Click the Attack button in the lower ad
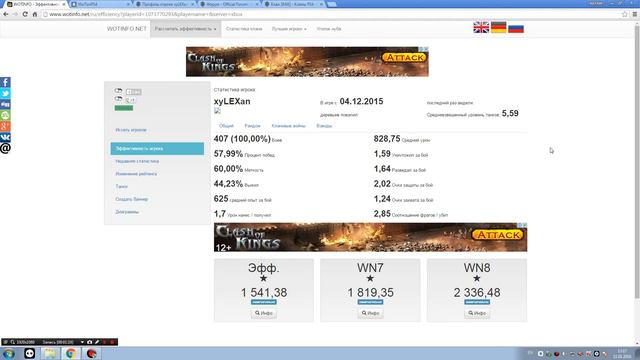This screenshot has width=640, height=360. click(x=498, y=235)
